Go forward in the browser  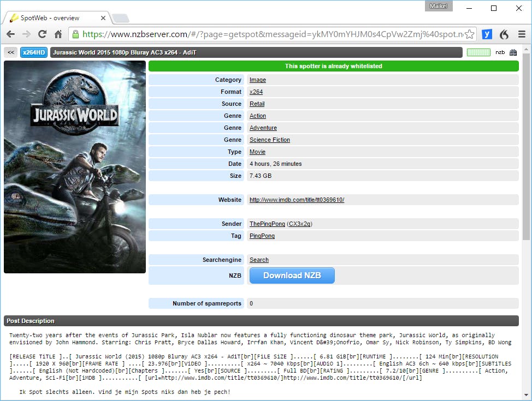pos(26,34)
